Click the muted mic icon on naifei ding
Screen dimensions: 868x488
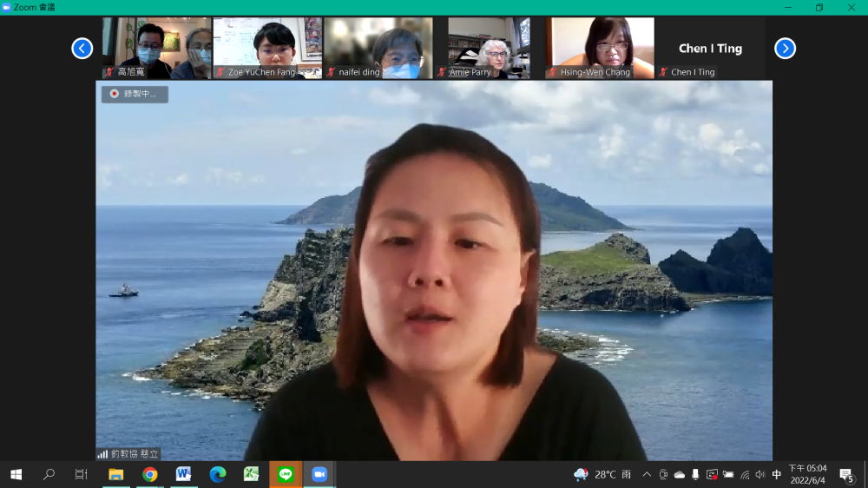(x=331, y=72)
